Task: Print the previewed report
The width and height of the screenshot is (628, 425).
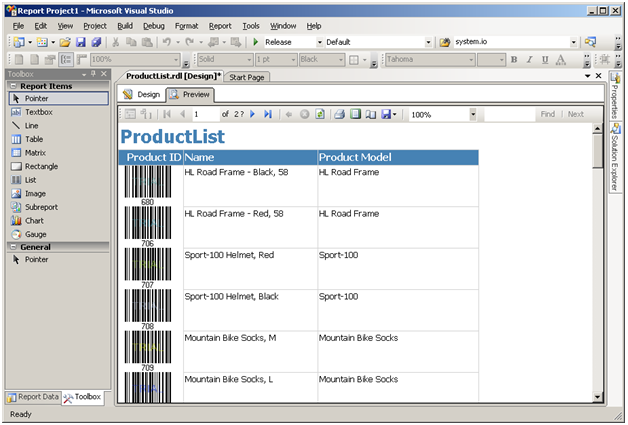Action: coord(339,115)
